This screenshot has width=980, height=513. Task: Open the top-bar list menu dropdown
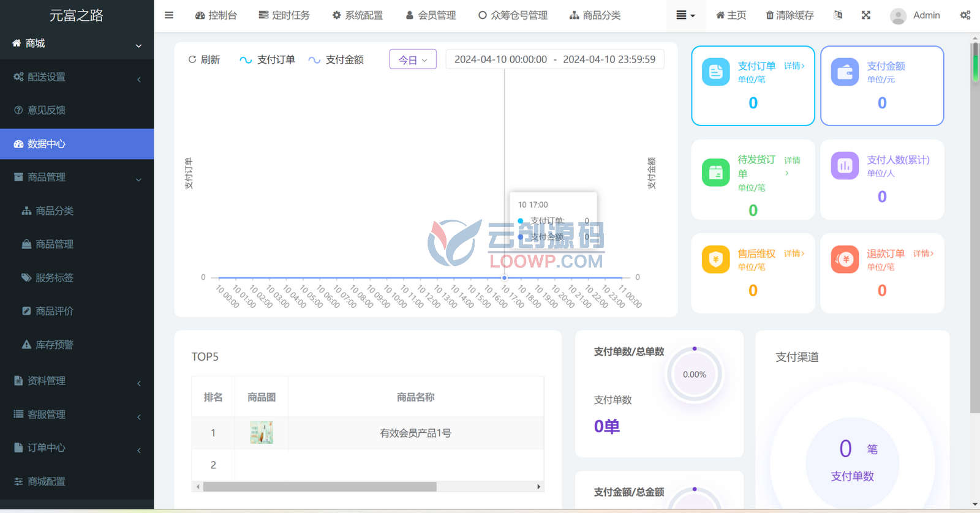pos(685,15)
